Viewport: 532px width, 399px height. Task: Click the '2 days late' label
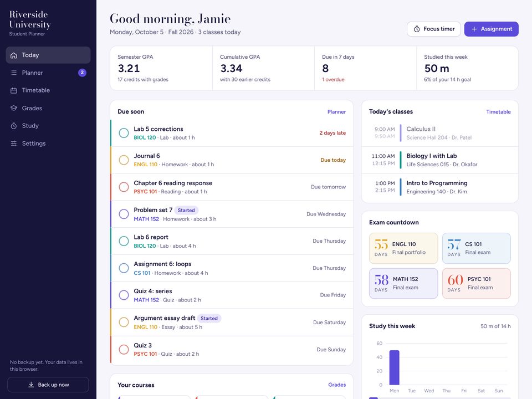tap(332, 133)
